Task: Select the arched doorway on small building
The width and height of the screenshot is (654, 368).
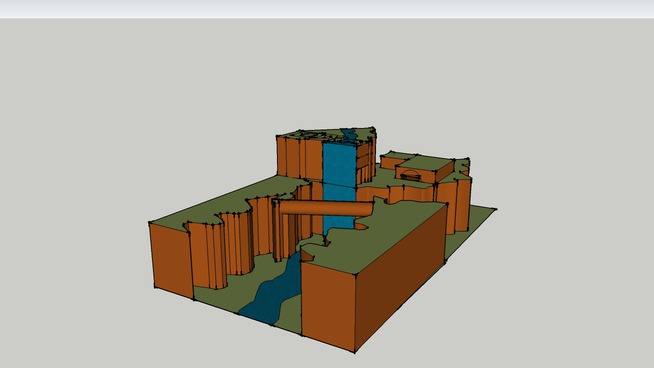Action: [410, 175]
